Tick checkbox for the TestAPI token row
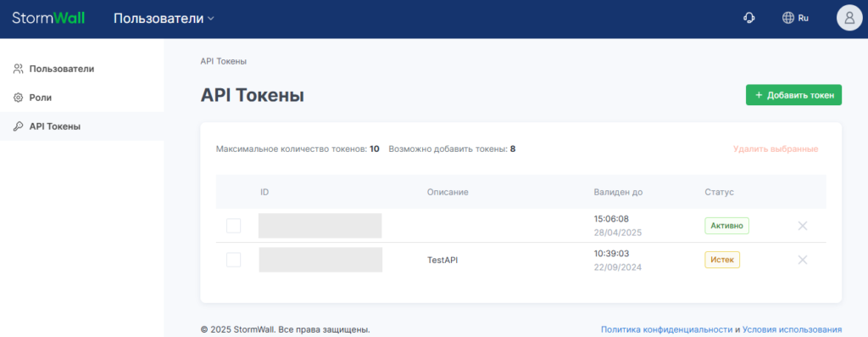This screenshot has width=868, height=337. click(234, 260)
